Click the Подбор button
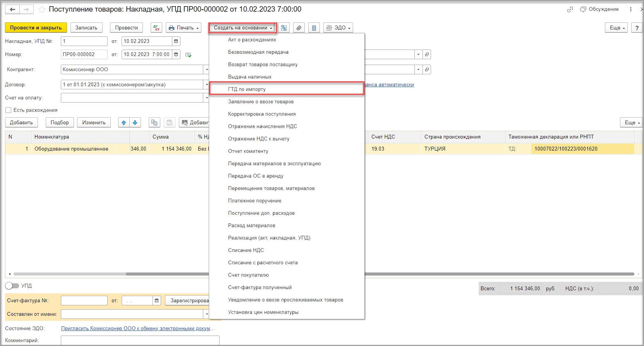Screen dimensions: 644x346 (60, 123)
